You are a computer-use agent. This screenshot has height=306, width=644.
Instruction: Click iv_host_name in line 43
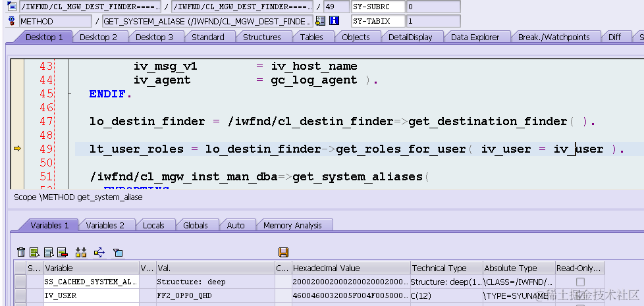coord(314,66)
